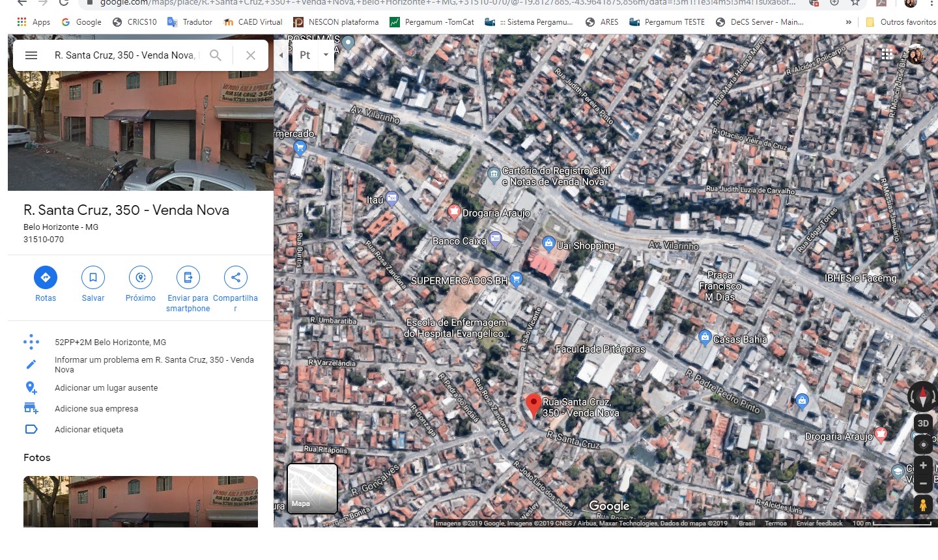Image resolution: width=938 pixels, height=560 pixels.
Task: Zoom in on the map with plus
Action: click(x=923, y=466)
